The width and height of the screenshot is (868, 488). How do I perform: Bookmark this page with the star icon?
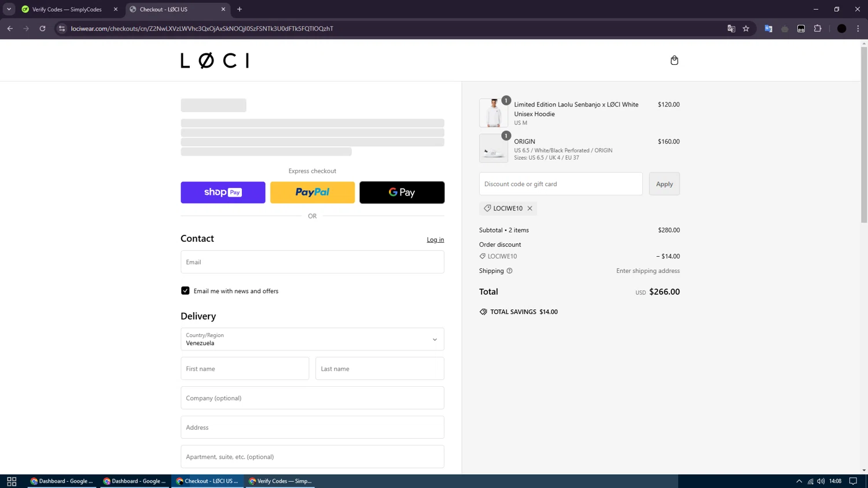click(x=746, y=28)
